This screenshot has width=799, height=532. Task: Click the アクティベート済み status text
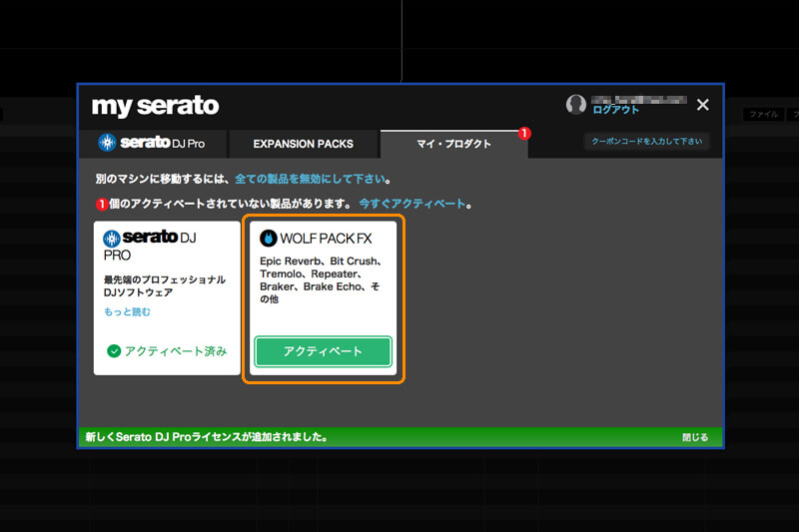pyautogui.click(x=176, y=350)
